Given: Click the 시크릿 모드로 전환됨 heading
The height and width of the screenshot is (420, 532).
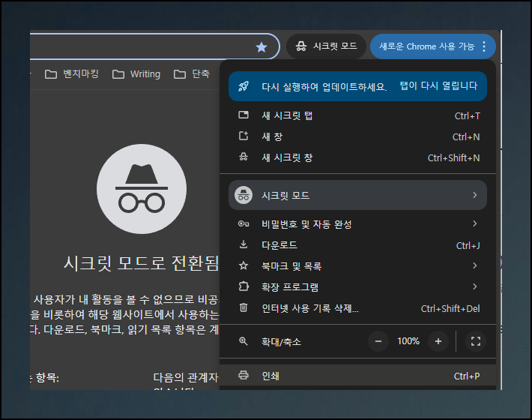Looking at the screenshot, I should click(142, 262).
